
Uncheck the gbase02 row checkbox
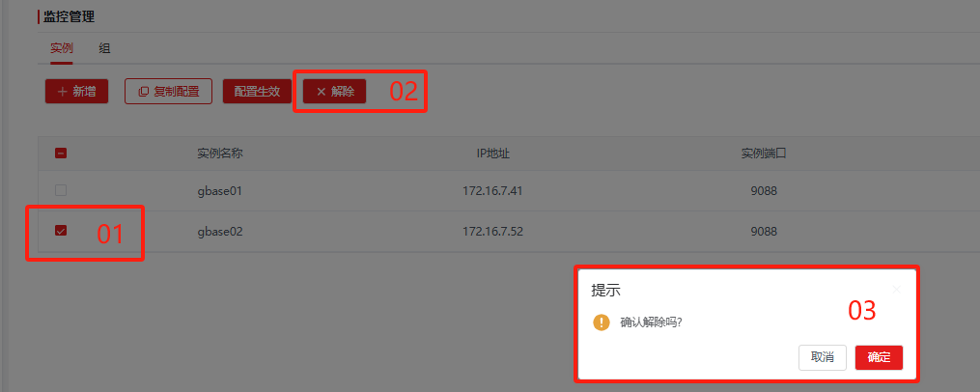point(61,231)
